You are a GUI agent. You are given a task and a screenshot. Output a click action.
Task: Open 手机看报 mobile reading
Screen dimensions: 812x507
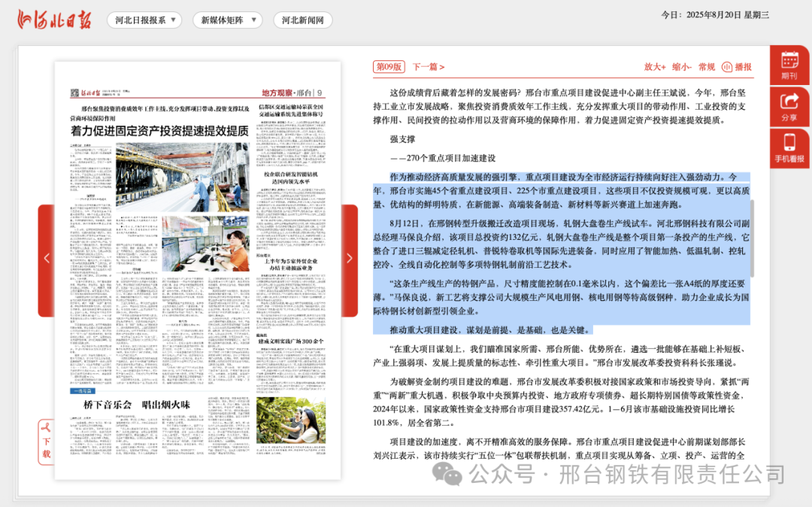tap(789, 147)
